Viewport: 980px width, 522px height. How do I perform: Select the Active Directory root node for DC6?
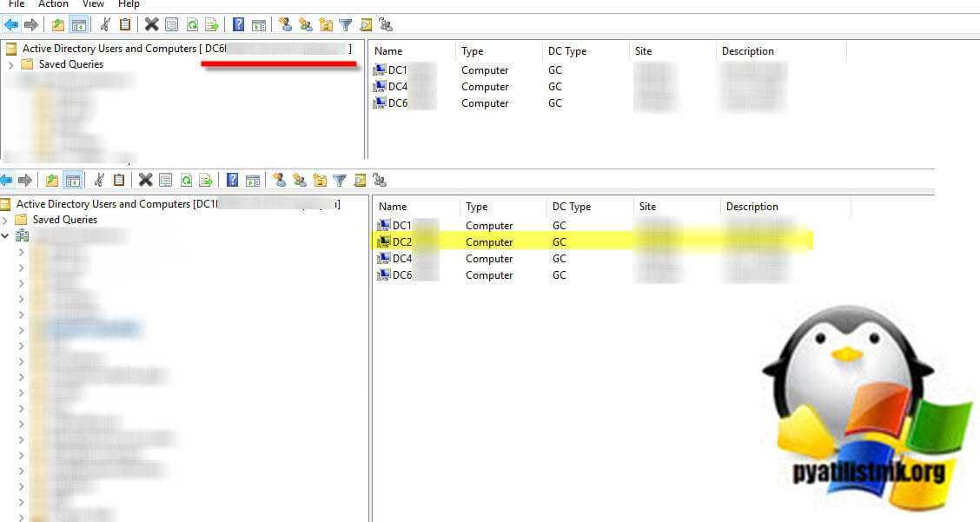(109, 49)
